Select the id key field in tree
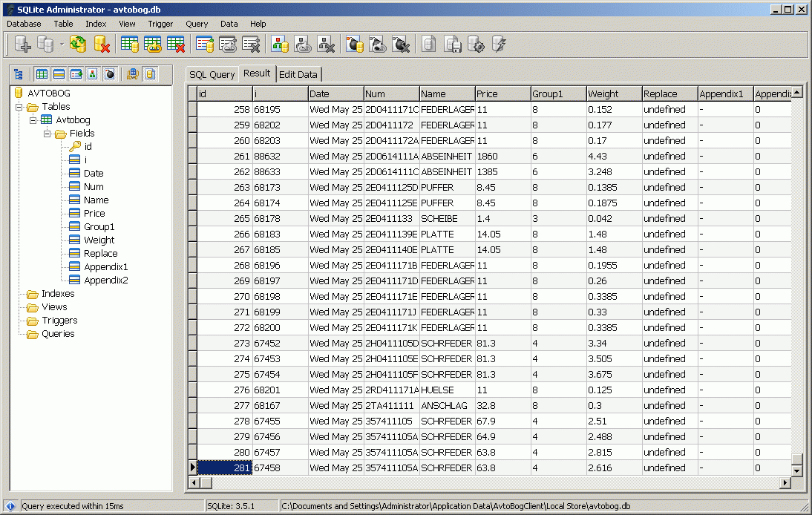 88,146
